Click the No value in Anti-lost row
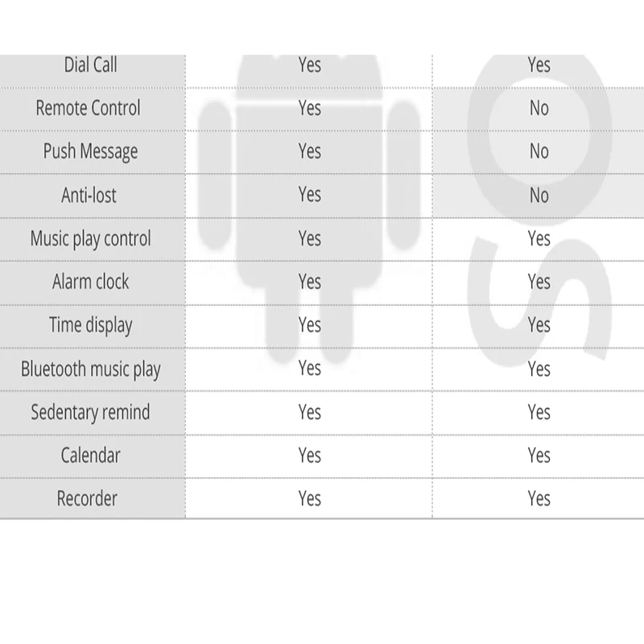 tap(539, 195)
